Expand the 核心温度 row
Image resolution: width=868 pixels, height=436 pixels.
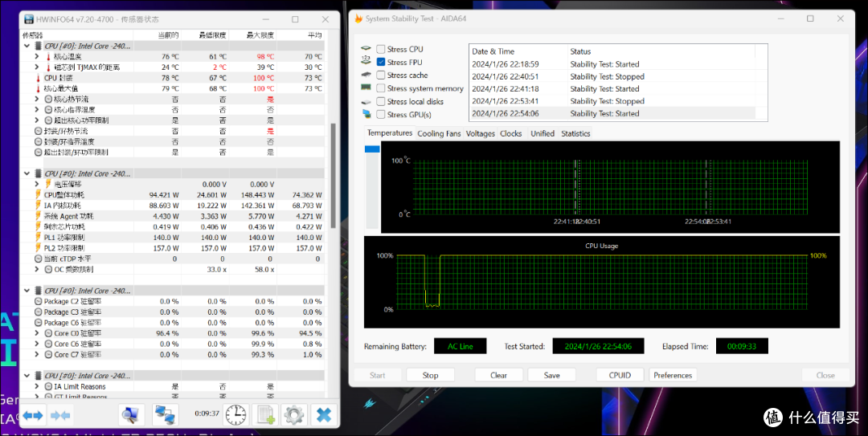pyautogui.click(x=36, y=56)
